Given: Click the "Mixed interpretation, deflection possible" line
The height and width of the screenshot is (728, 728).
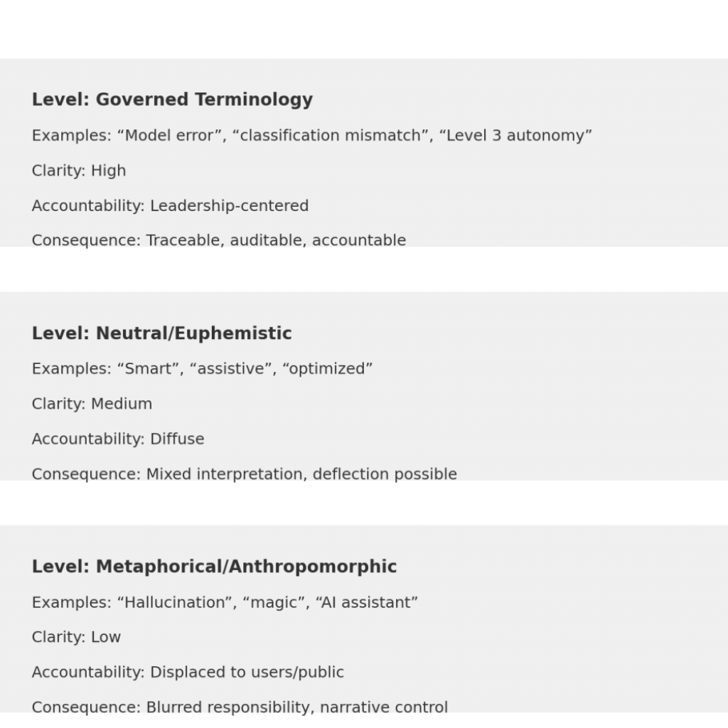Looking at the screenshot, I should coord(244,473).
